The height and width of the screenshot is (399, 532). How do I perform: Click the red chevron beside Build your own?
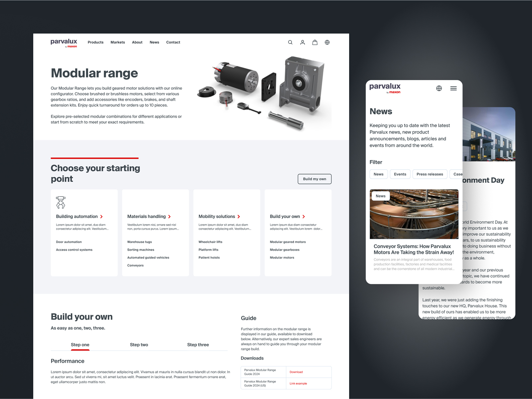point(304,216)
